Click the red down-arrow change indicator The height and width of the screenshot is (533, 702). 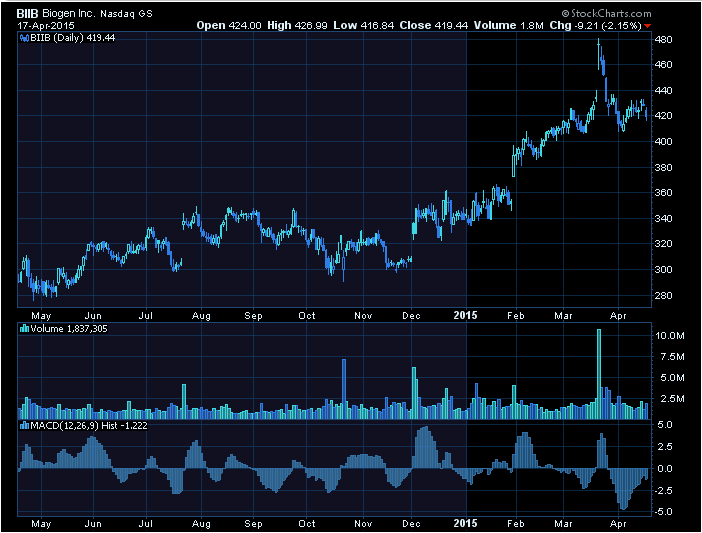(647, 26)
